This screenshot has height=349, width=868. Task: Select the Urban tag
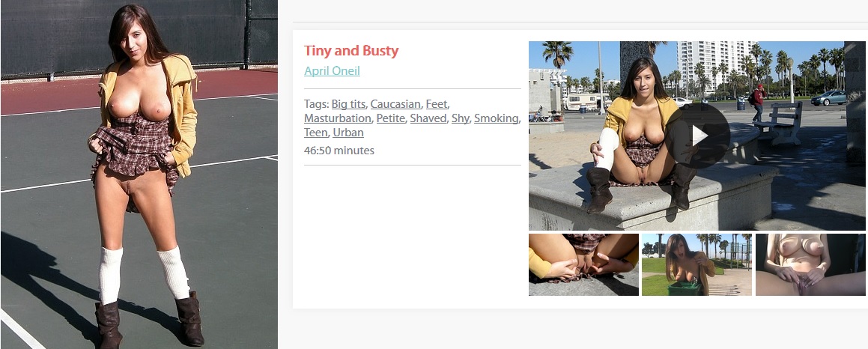tap(348, 133)
